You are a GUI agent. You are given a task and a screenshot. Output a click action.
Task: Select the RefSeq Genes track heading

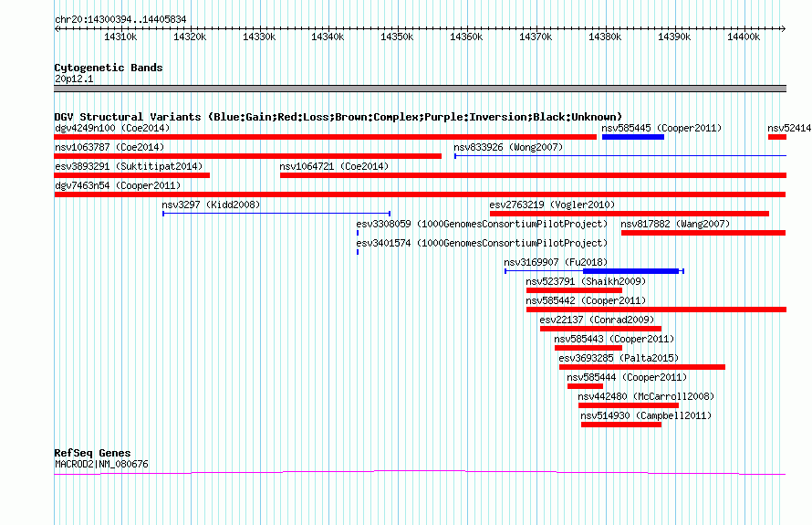tap(93, 453)
